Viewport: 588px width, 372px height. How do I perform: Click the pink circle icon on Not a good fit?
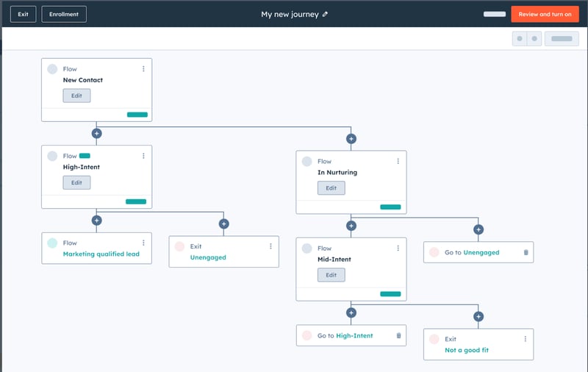pyautogui.click(x=434, y=339)
